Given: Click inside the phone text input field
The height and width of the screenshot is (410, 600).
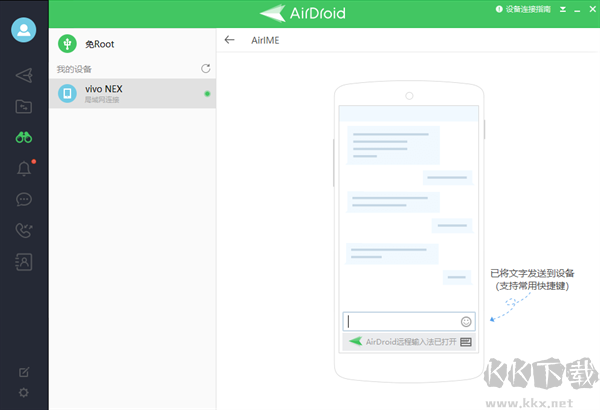Looking at the screenshot, I should click(409, 322).
